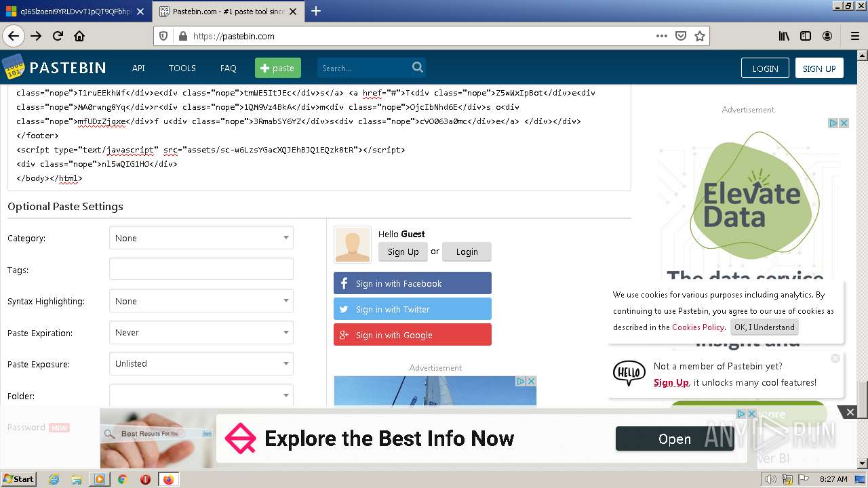This screenshot has height=488, width=868.
Task: Click the Login button beside avatar
Action: (x=467, y=251)
